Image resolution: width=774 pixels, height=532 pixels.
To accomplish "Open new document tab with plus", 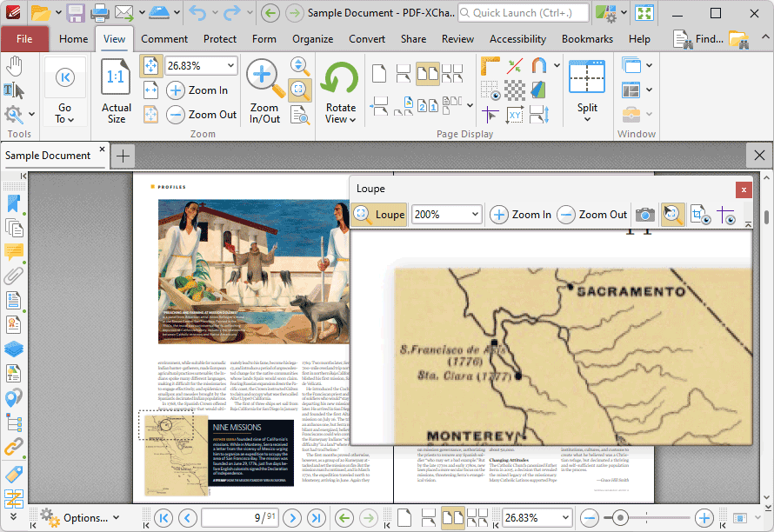I will click(x=123, y=156).
